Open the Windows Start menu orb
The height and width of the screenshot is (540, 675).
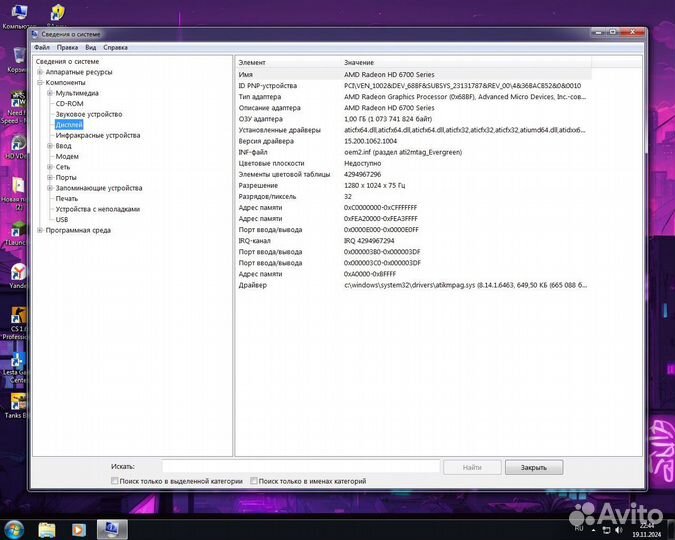pos(12,528)
